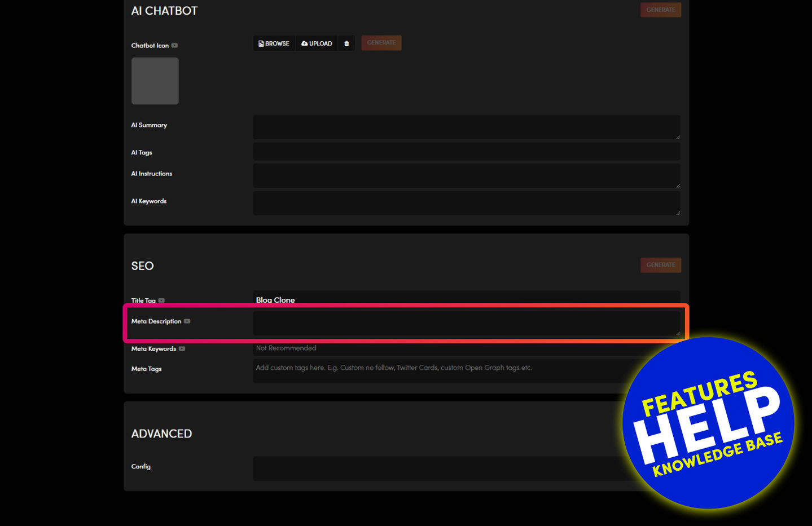Open the Features Help Knowledge Base badge

coord(708,423)
